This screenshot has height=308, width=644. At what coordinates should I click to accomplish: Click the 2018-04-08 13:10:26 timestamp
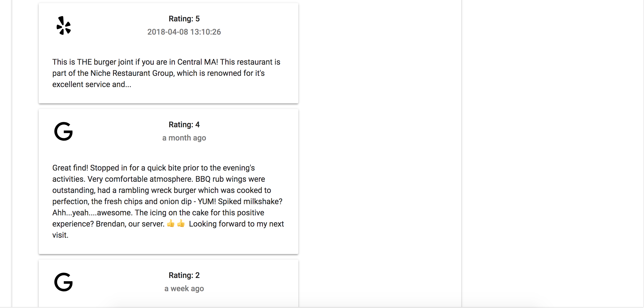pyautogui.click(x=184, y=32)
